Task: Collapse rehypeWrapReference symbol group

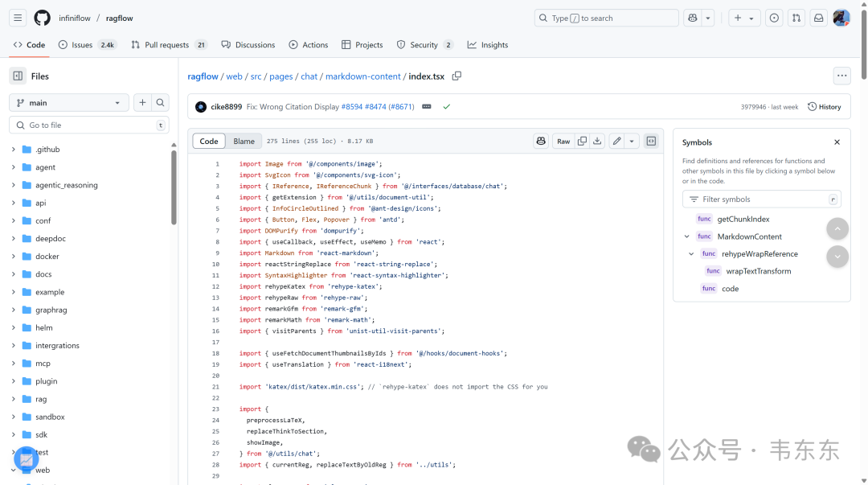Action: click(x=691, y=254)
